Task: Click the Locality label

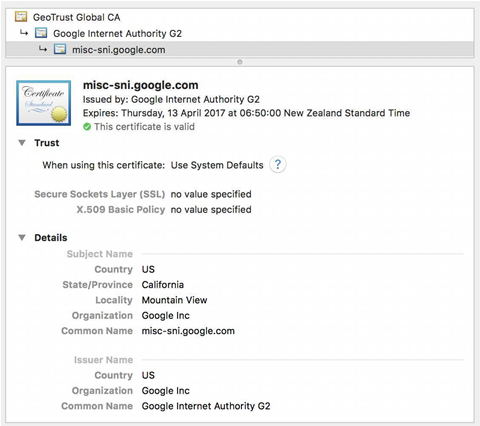Action: [114, 300]
